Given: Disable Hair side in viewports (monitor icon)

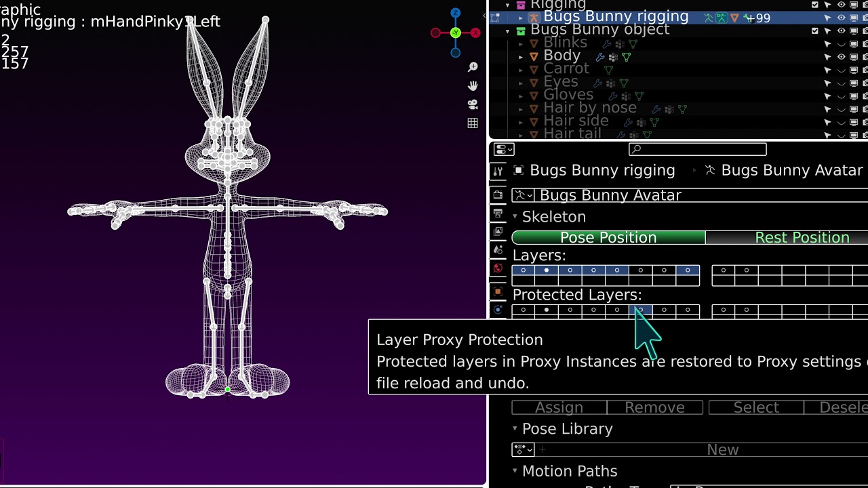Looking at the screenshot, I should 854,123.
